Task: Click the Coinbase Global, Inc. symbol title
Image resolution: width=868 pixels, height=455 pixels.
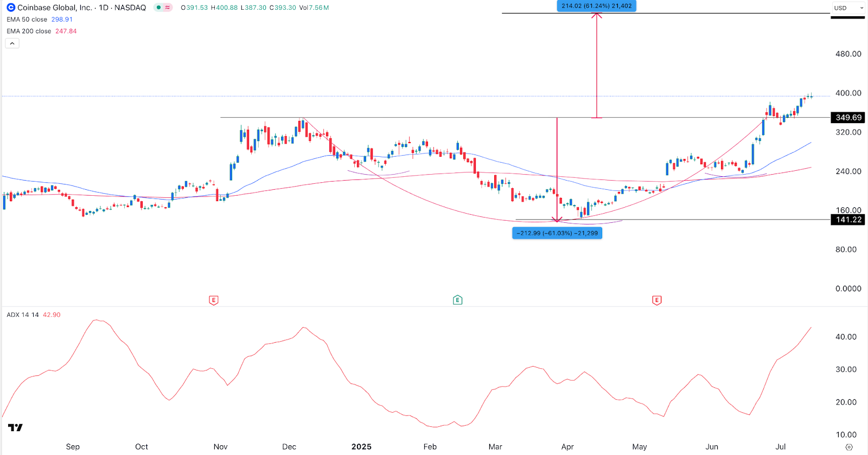Action: (55, 8)
